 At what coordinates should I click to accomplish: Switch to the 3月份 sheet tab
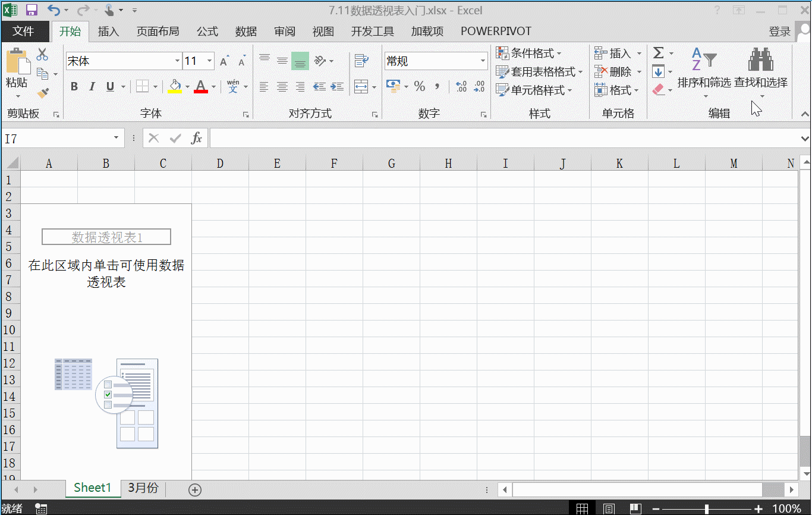pyautogui.click(x=142, y=488)
